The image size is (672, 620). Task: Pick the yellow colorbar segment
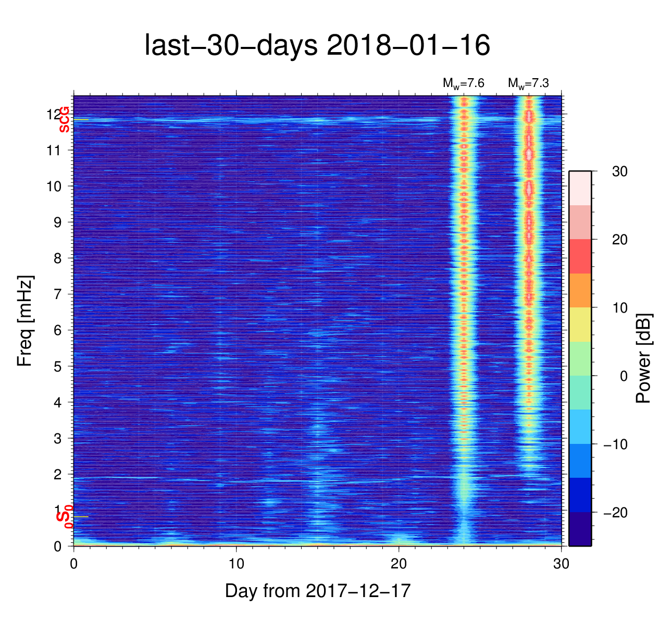580,324
